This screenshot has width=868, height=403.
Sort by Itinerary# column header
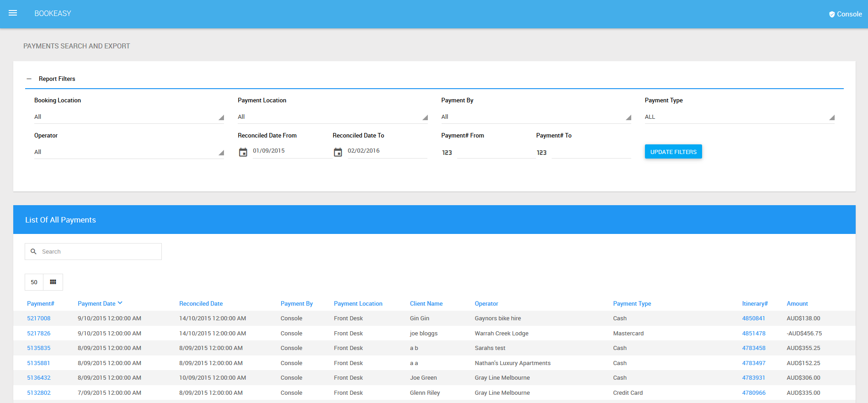[x=755, y=303]
